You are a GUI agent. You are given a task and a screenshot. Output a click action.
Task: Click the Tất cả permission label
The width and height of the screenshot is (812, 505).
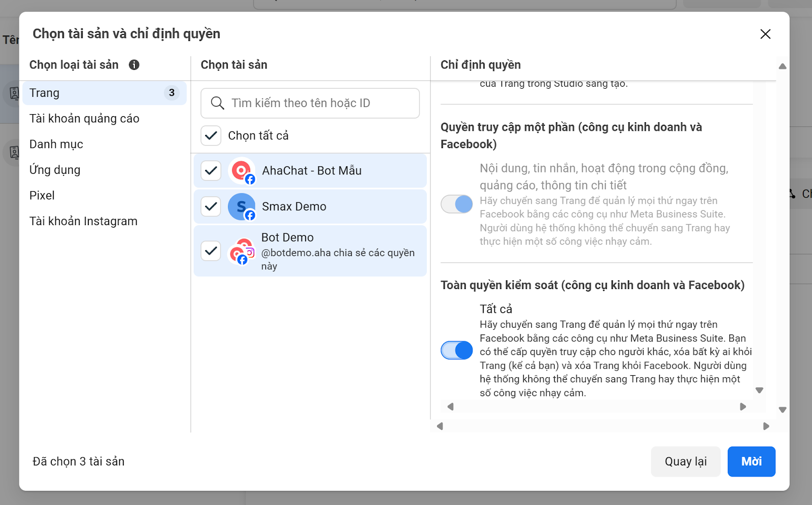[496, 309]
